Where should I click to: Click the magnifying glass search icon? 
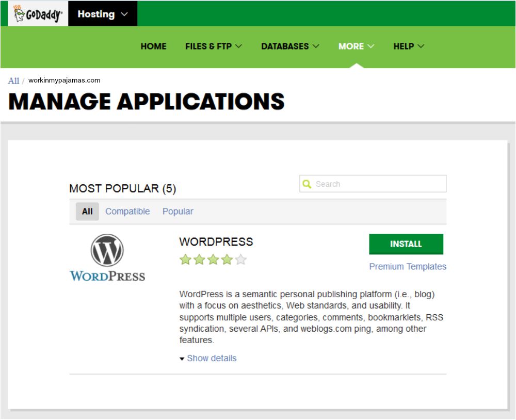(x=307, y=184)
